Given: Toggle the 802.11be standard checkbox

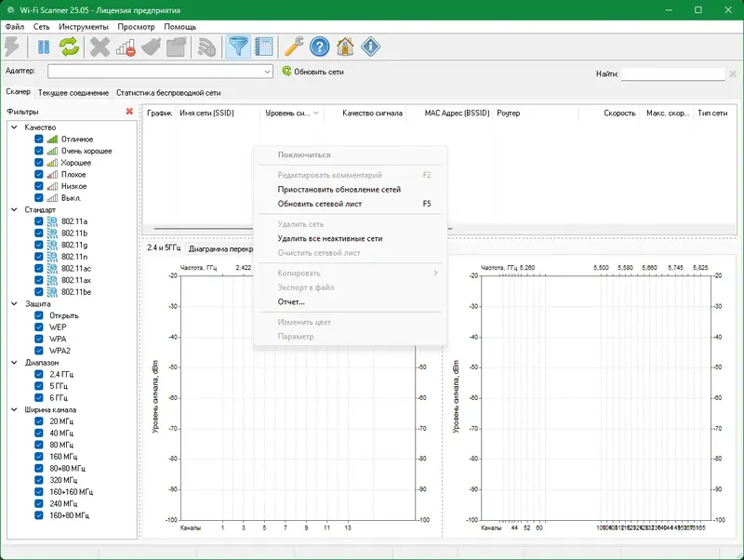Looking at the screenshot, I should (x=39, y=292).
